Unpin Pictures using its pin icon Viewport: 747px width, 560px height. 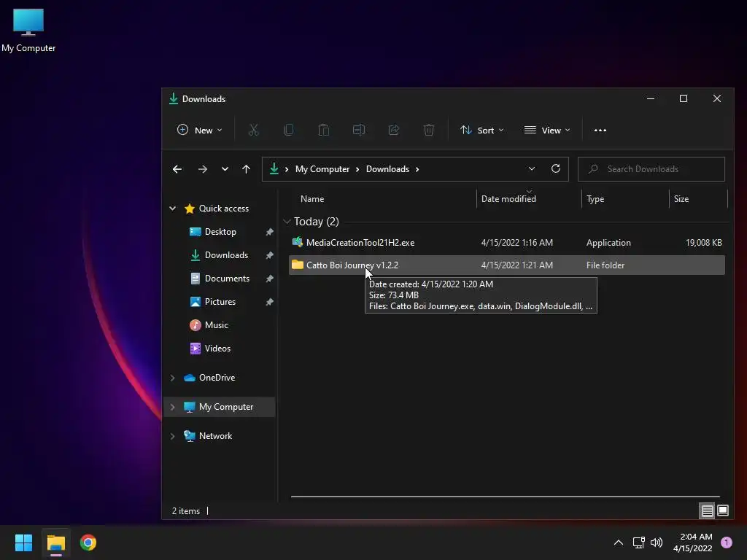tap(269, 302)
